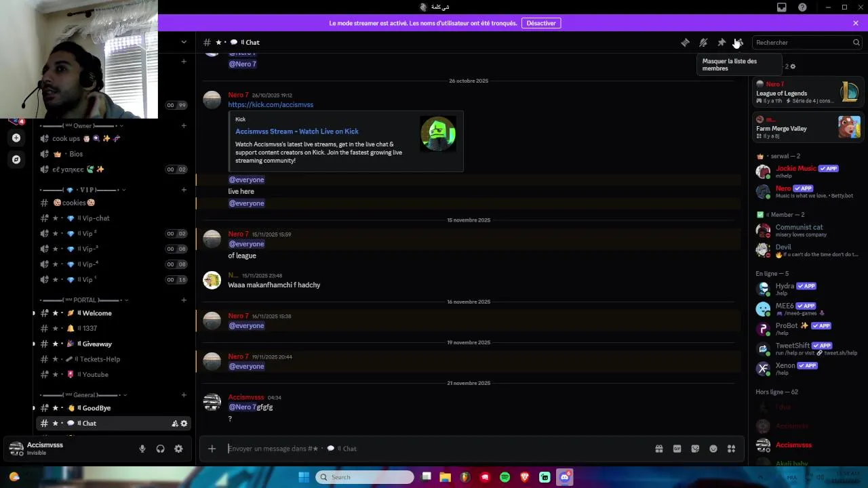
Task: Open the GoodBye channel
Action: coord(113,408)
